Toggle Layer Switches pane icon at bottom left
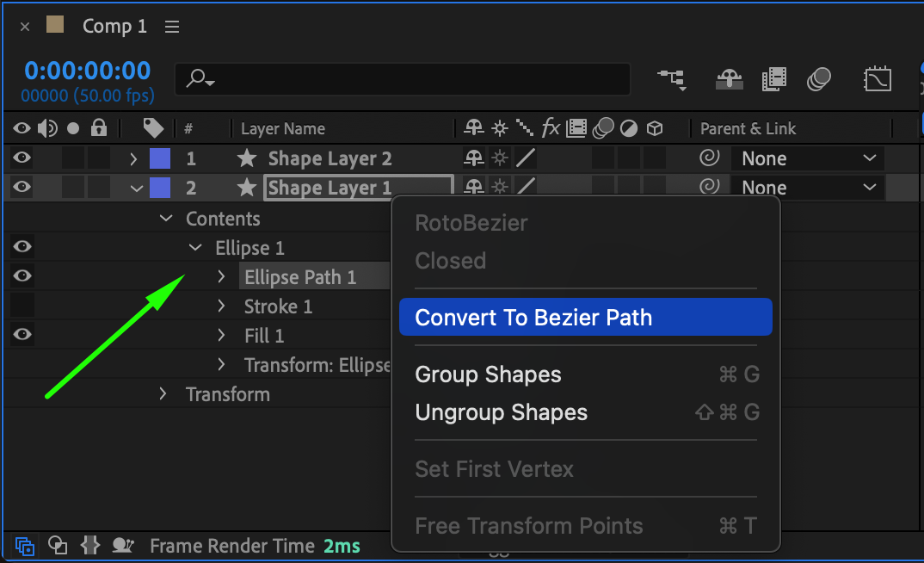 pyautogui.click(x=25, y=546)
